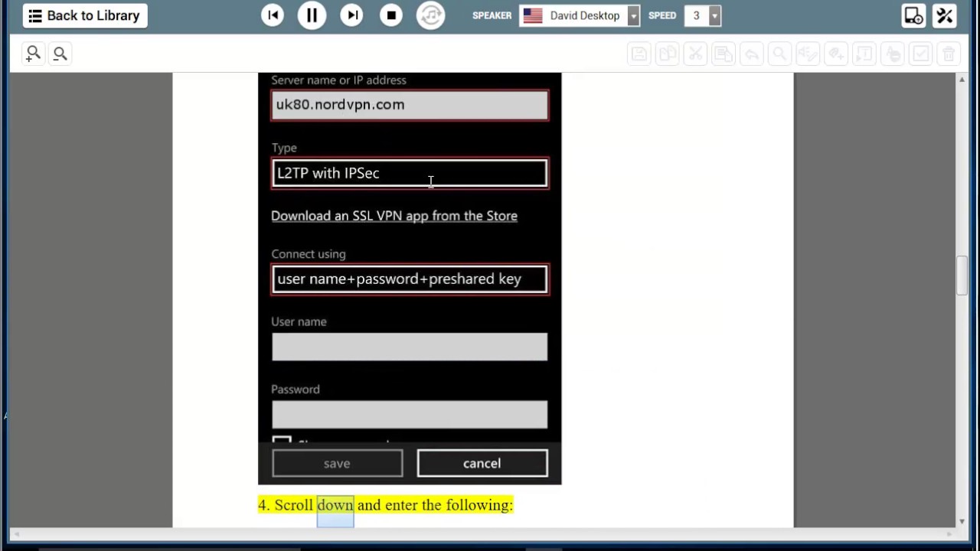Open the tools settings icon
This screenshot has width=980, height=551.
click(x=945, y=15)
